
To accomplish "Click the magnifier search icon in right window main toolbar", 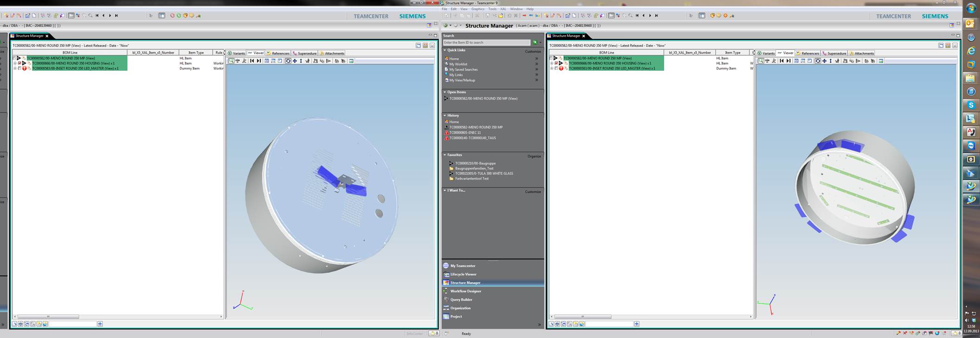I will pos(630,15).
